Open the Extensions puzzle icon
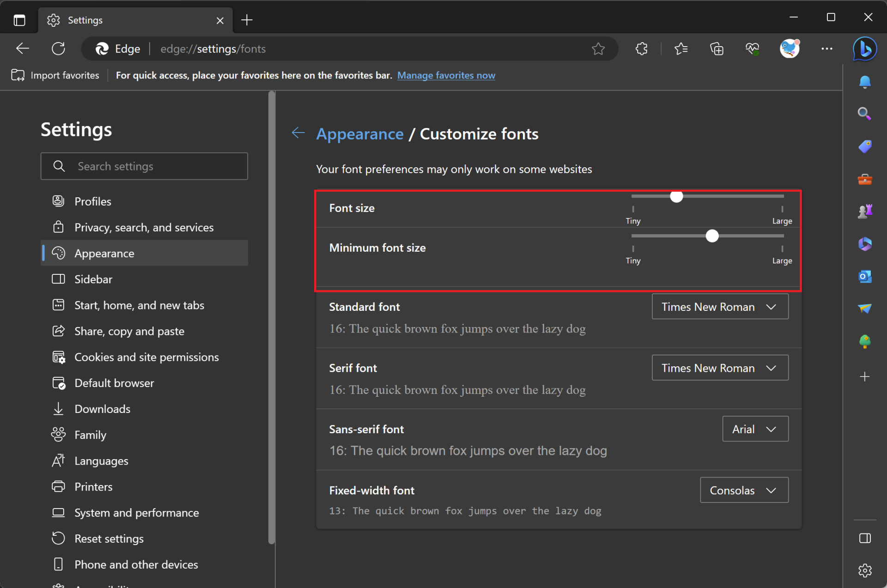Image resolution: width=887 pixels, height=588 pixels. pyautogui.click(x=642, y=48)
